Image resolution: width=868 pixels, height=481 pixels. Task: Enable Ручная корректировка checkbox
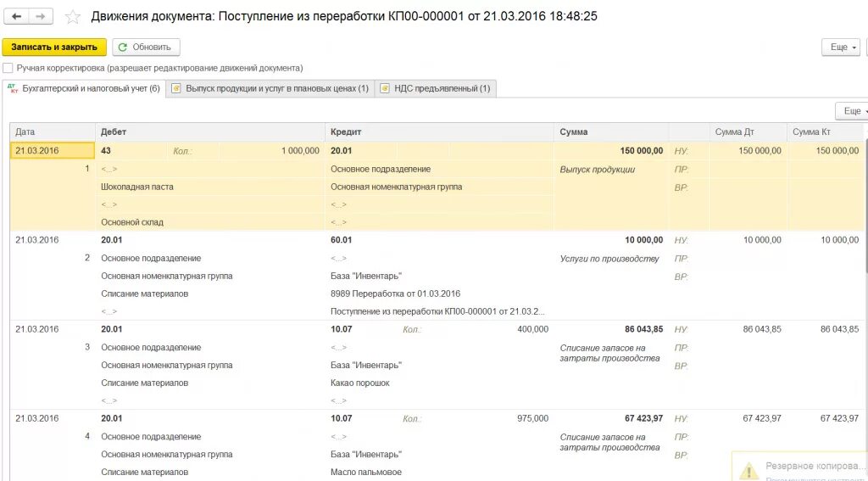pyautogui.click(x=8, y=68)
